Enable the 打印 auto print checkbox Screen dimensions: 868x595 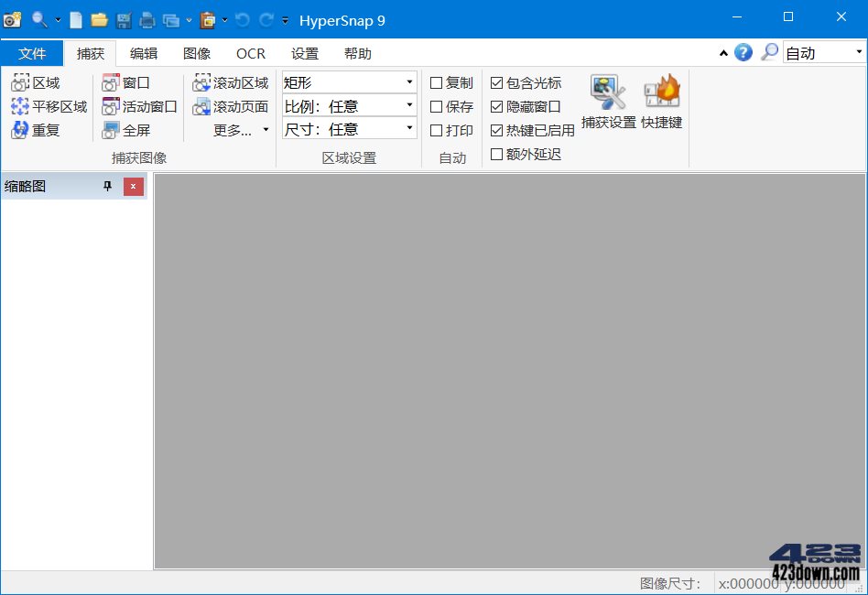(436, 130)
